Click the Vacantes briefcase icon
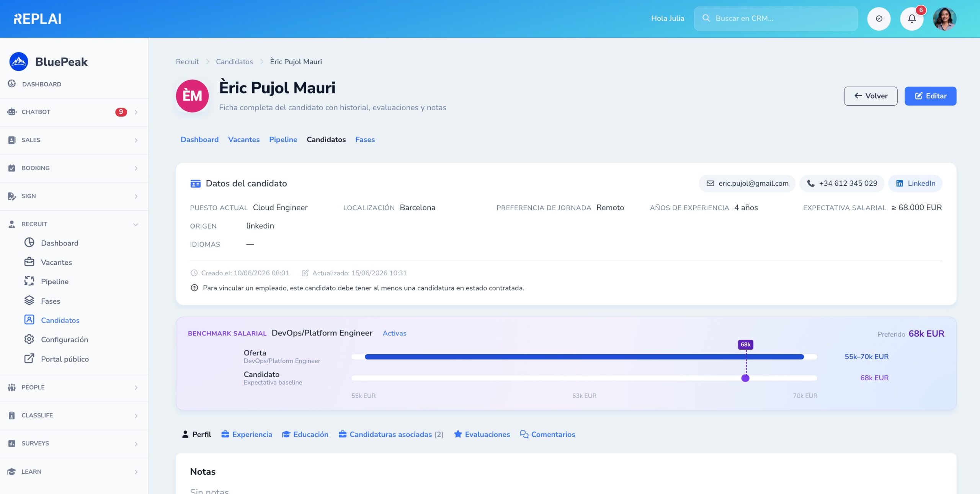Image resolution: width=980 pixels, height=494 pixels. click(x=29, y=262)
